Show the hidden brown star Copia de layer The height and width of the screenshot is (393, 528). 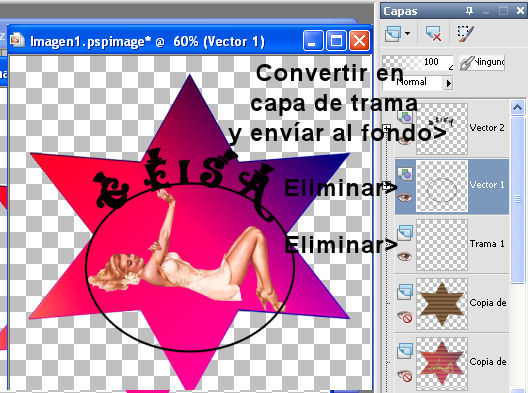(x=404, y=317)
